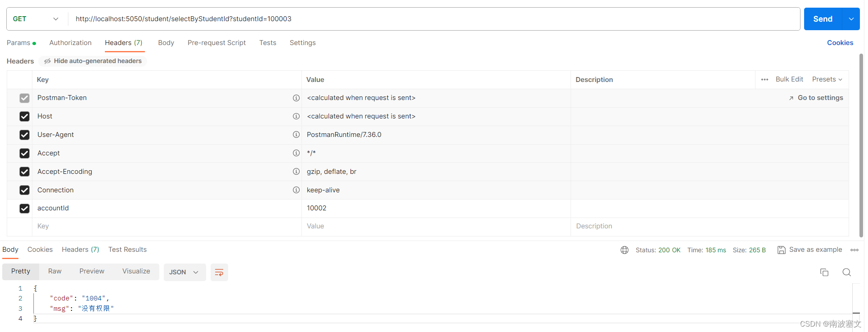Click the info icon beside Host
Viewport: 868px width, 332px height.
pos(296,116)
